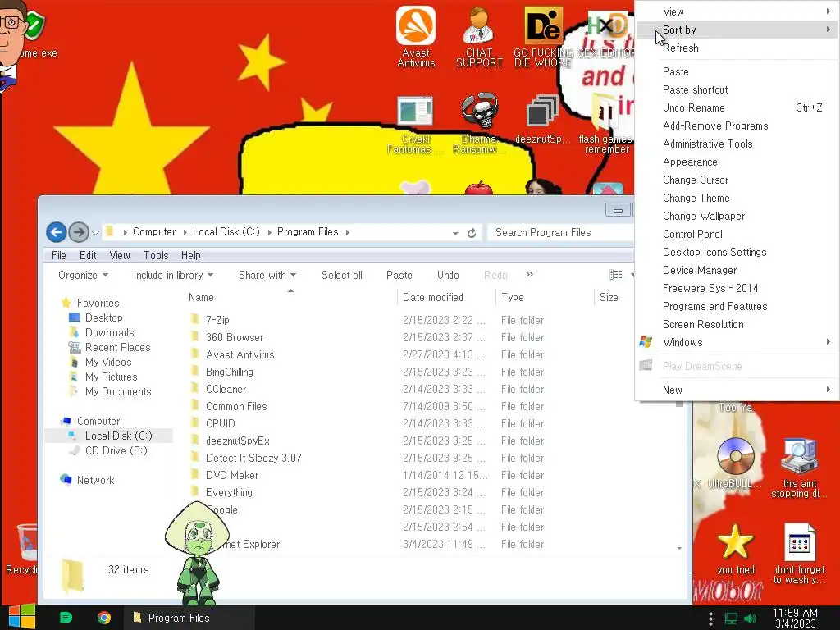Image resolution: width=840 pixels, height=630 pixels.
Task: Open the Help menu
Action: point(190,256)
